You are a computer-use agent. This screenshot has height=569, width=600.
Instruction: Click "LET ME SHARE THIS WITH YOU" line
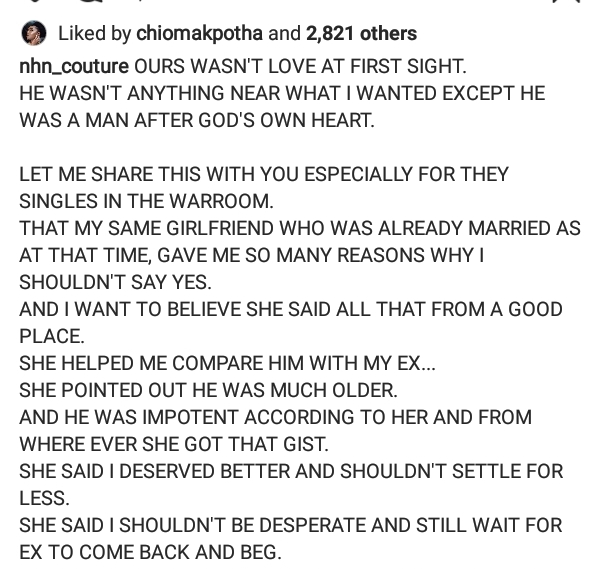264,174
